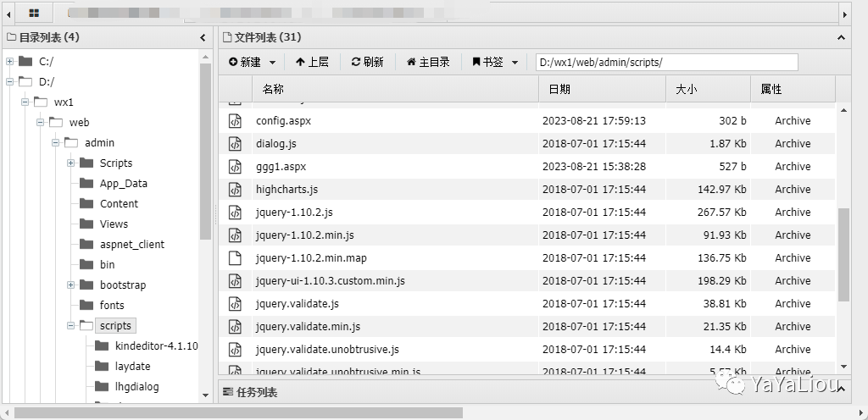Click the laydate folder icon
Screen dimensions: 868x420
point(102,367)
